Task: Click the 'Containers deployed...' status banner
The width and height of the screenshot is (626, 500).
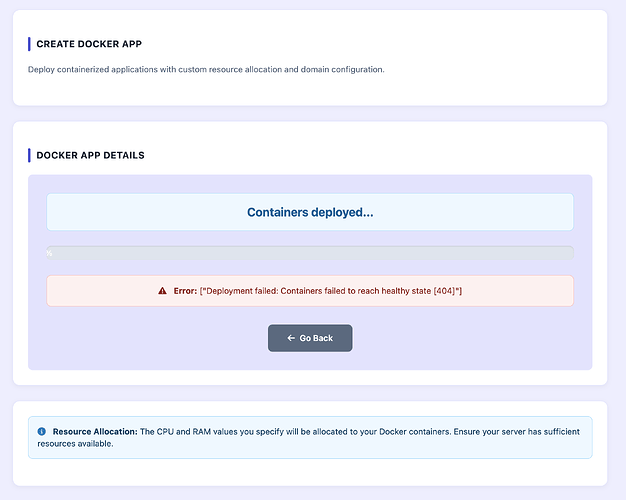Action: pyautogui.click(x=310, y=212)
